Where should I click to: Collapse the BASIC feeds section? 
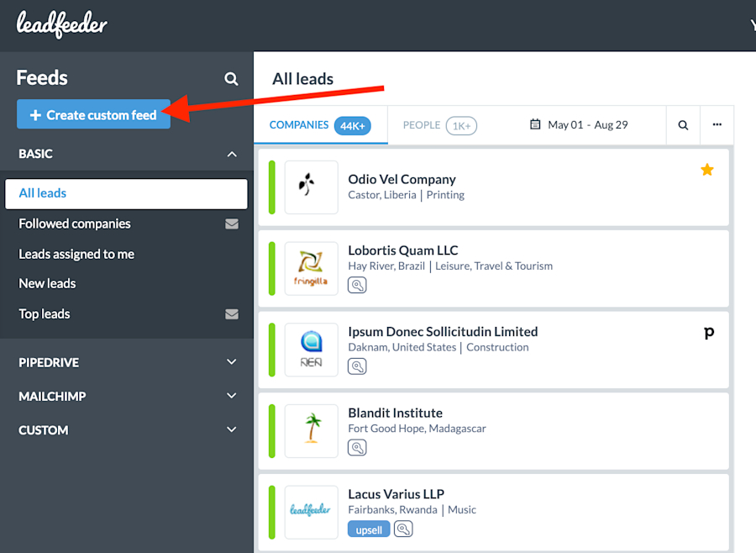[x=232, y=154]
